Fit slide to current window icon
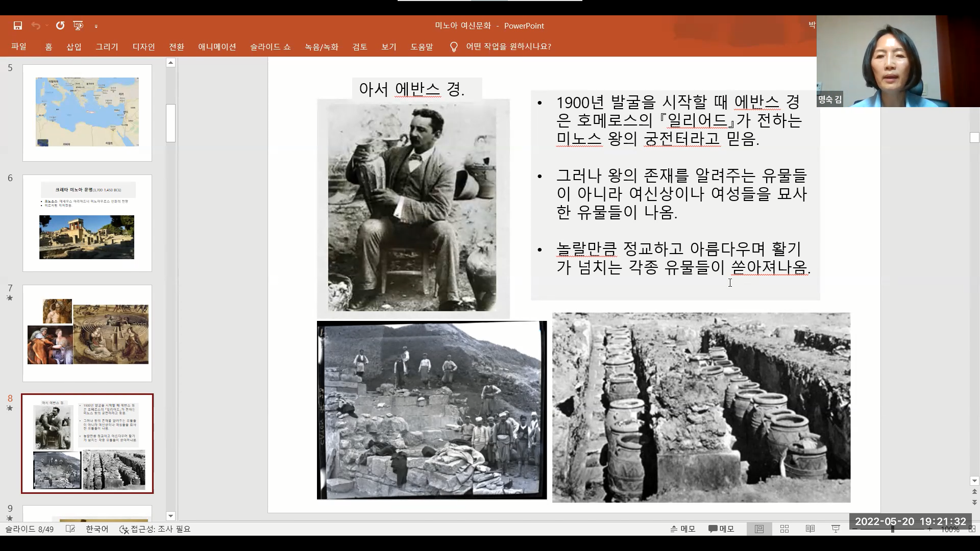The width and height of the screenshot is (980, 551). pos(972,529)
